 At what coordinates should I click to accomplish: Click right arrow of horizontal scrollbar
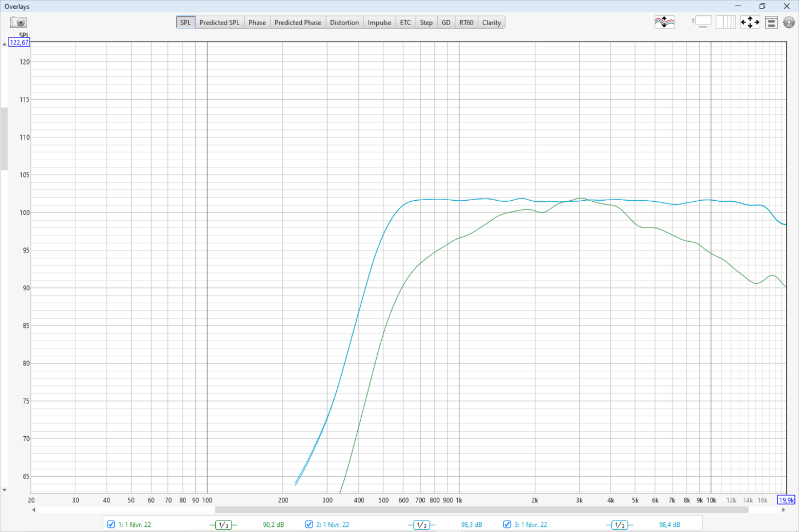point(782,510)
